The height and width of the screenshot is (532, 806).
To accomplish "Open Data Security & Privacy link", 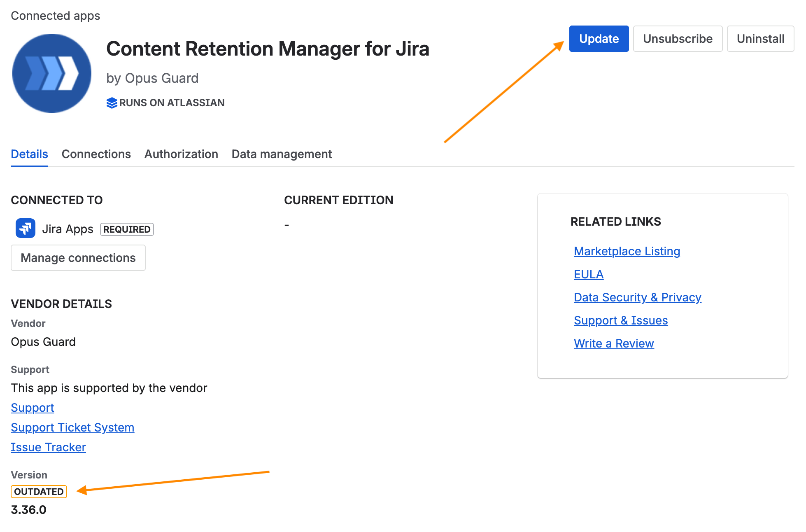I will click(x=638, y=297).
